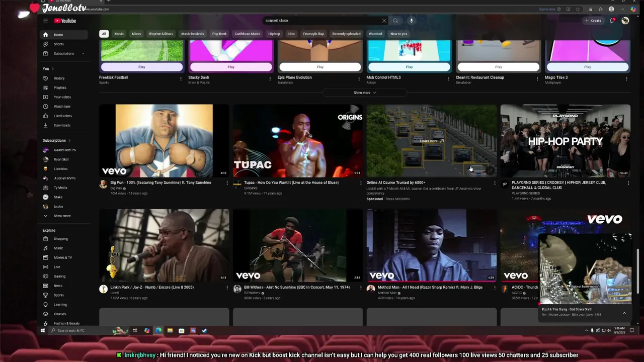
Task: Expand the Subscriptions section heading
Action: click(56, 140)
